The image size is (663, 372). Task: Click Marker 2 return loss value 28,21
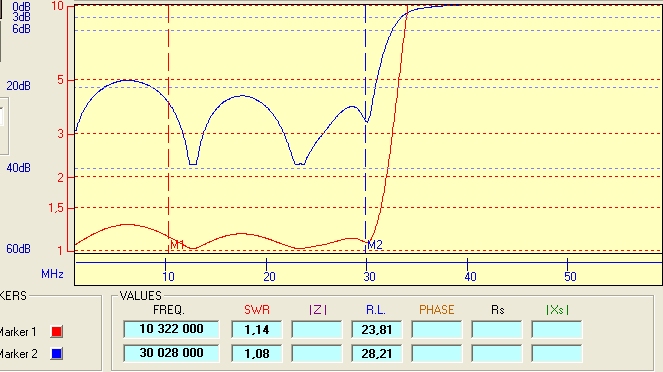[x=376, y=353]
